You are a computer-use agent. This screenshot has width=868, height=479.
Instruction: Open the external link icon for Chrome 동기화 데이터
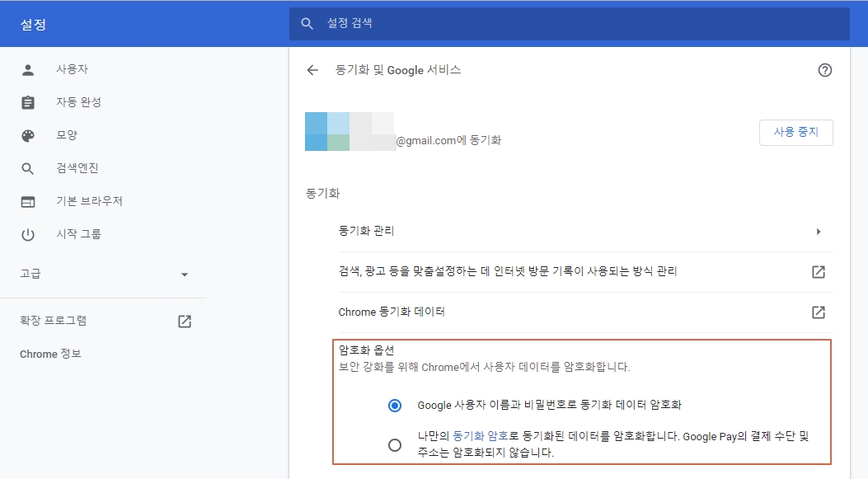click(819, 312)
